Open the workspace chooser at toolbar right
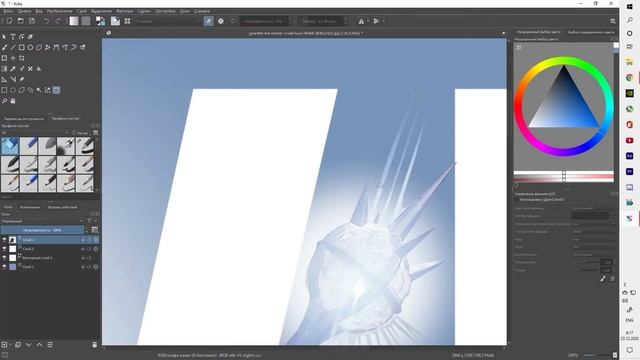 click(613, 21)
